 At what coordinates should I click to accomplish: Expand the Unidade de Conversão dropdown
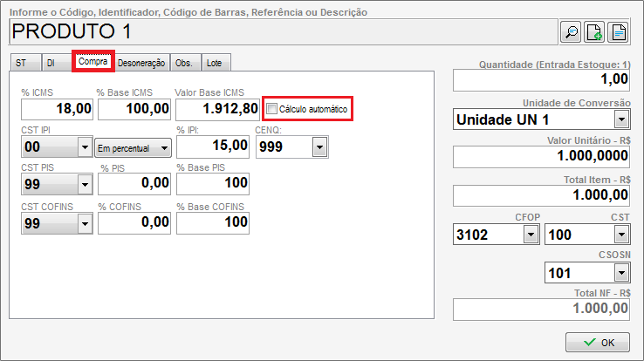(621, 119)
